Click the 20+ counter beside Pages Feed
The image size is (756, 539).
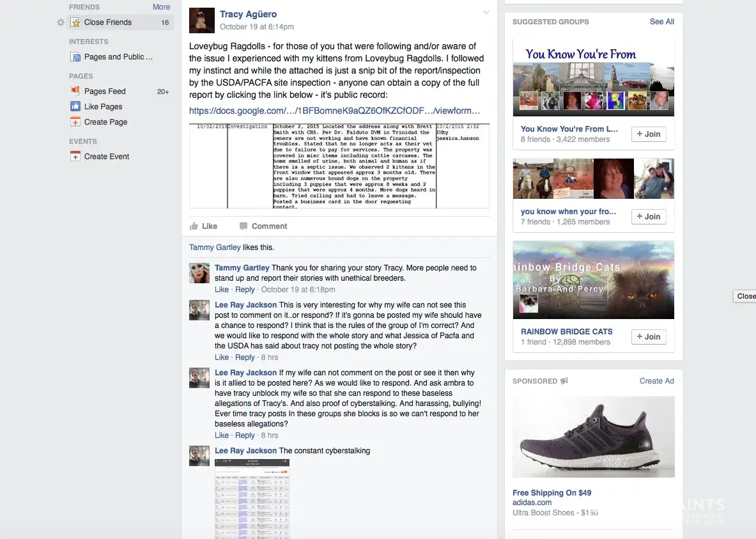[x=163, y=91]
